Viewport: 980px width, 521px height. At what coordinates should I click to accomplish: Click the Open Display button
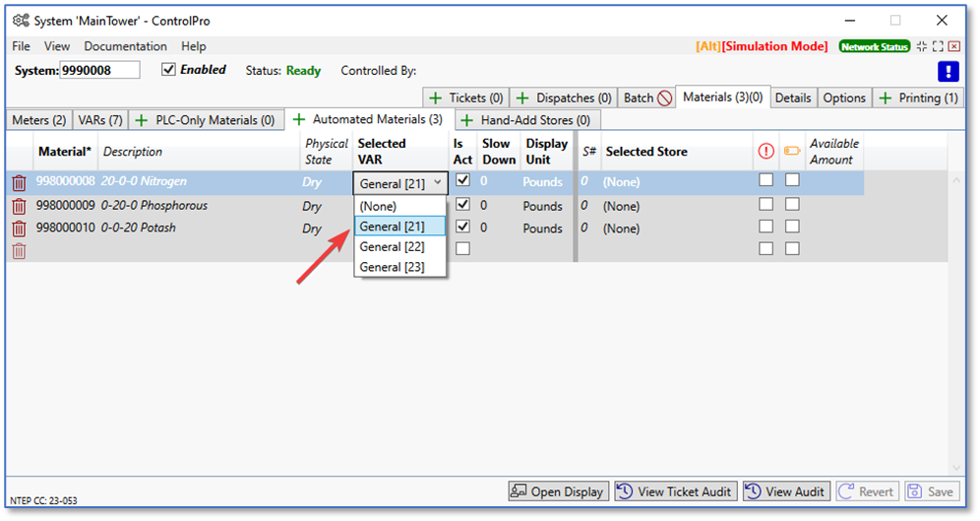coord(558,491)
